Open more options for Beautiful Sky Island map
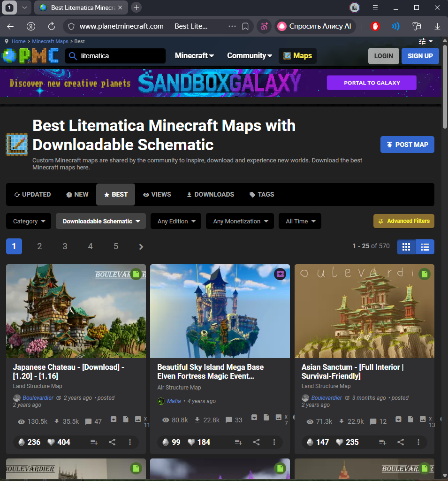This screenshot has width=448, height=481. click(274, 442)
